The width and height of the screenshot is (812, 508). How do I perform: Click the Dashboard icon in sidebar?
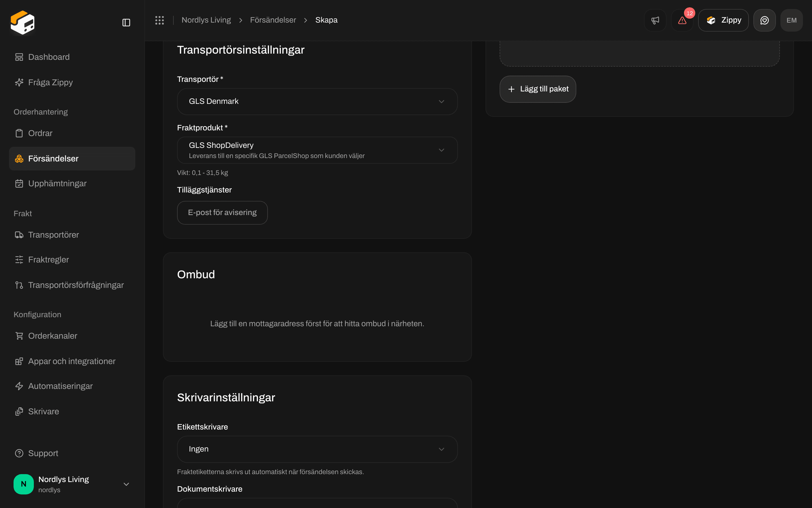tap(19, 57)
